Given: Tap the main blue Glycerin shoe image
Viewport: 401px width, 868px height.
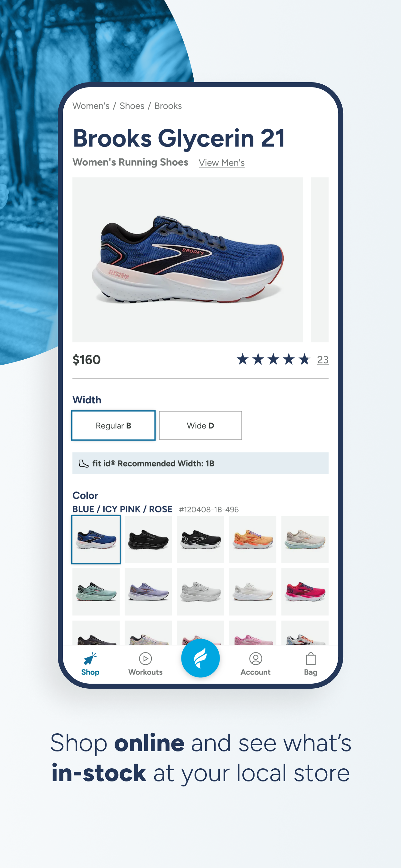Looking at the screenshot, I should click(187, 260).
